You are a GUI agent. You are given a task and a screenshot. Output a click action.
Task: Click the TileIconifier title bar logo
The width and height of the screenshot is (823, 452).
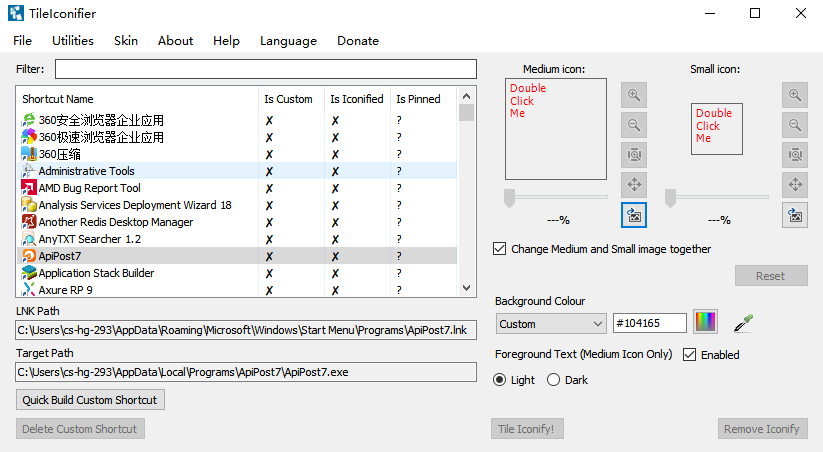(x=16, y=13)
